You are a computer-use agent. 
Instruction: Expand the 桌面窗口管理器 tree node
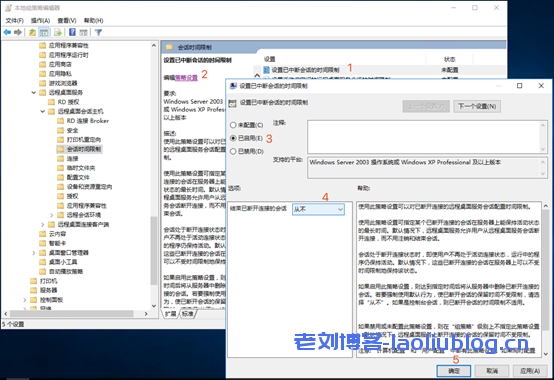34,253
